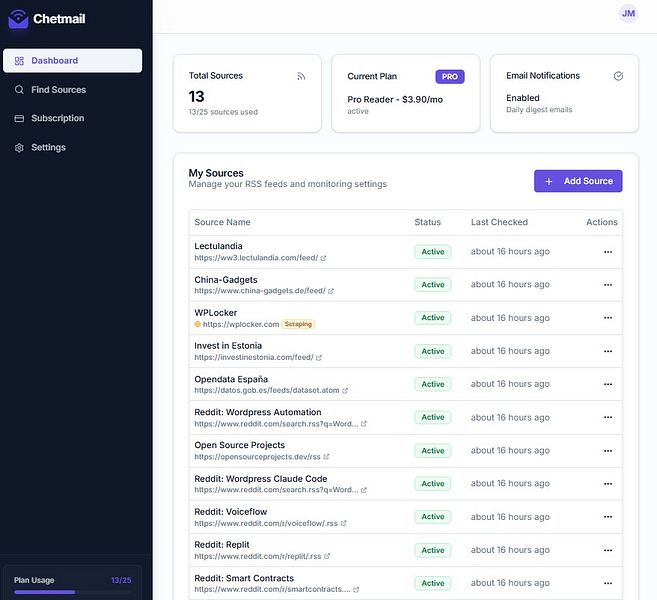
Task: Open actions menu for China-Gadgets
Action: pos(608,285)
